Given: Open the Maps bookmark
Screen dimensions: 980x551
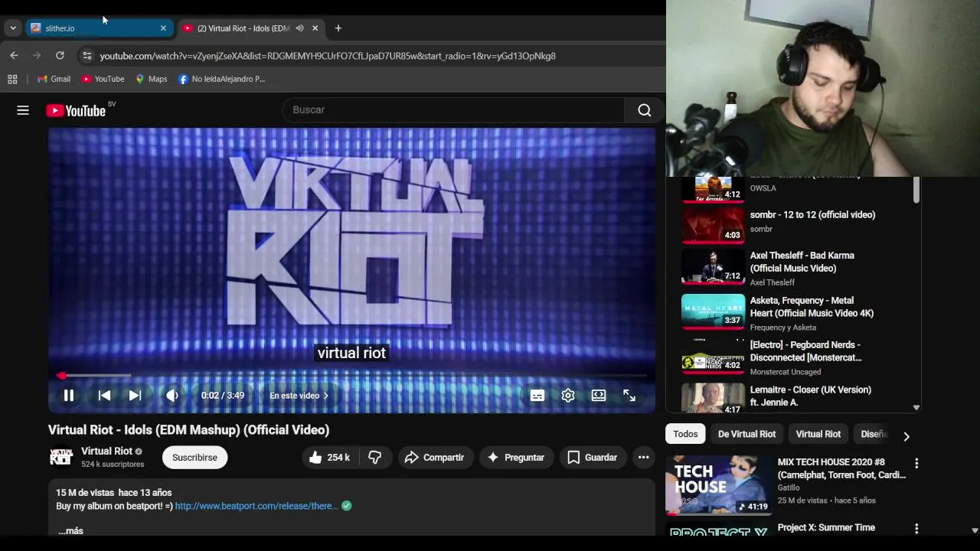Looking at the screenshot, I should 151,79.
